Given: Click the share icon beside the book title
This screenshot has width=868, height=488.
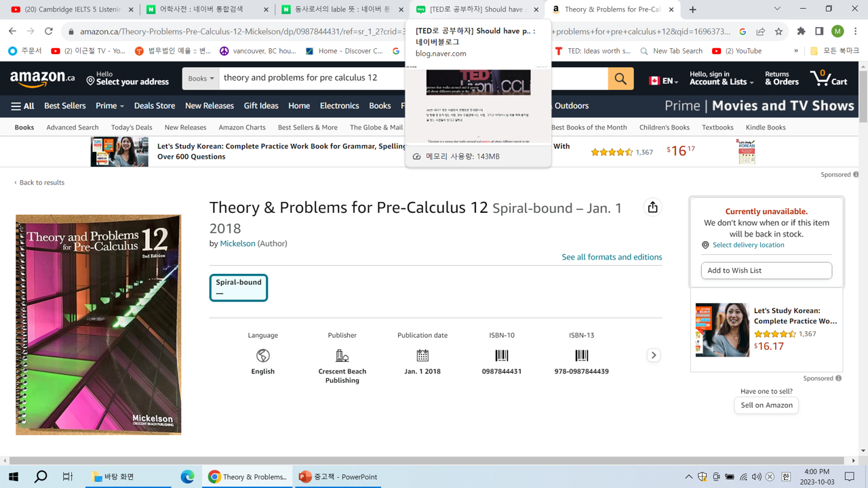Looking at the screenshot, I should (x=652, y=207).
